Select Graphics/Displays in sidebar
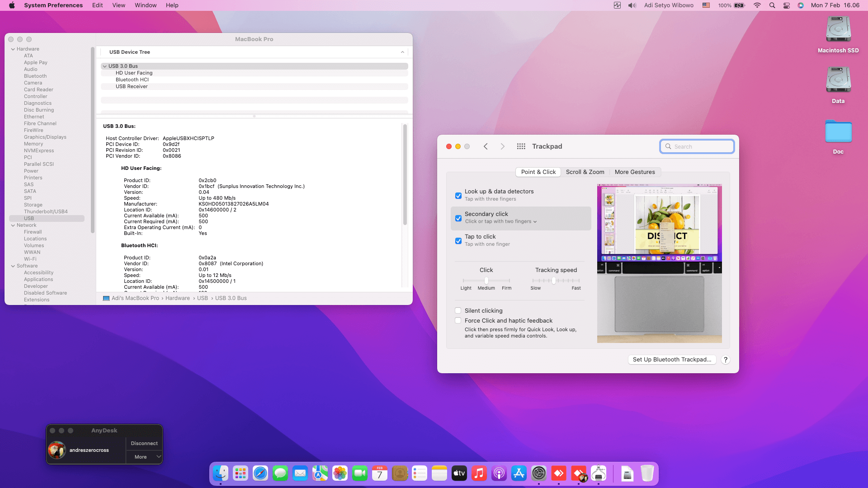 (45, 137)
